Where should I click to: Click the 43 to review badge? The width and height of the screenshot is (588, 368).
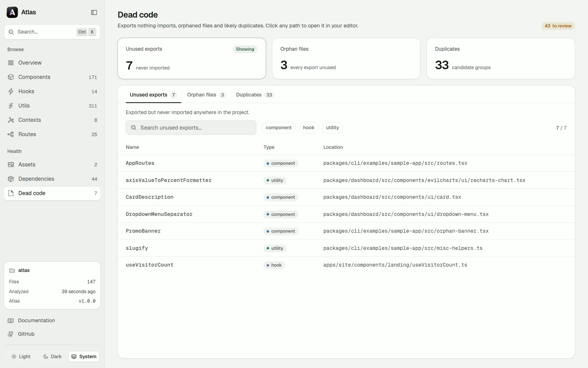point(558,26)
